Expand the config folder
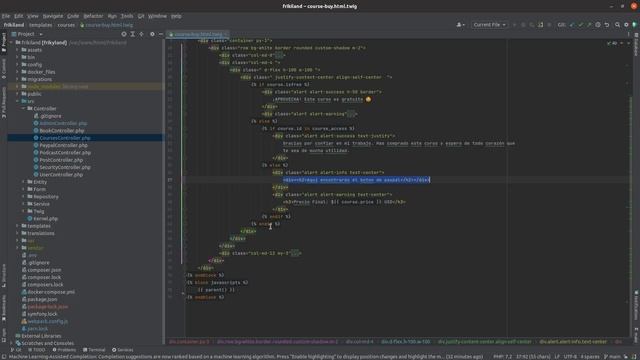 click(x=17, y=64)
